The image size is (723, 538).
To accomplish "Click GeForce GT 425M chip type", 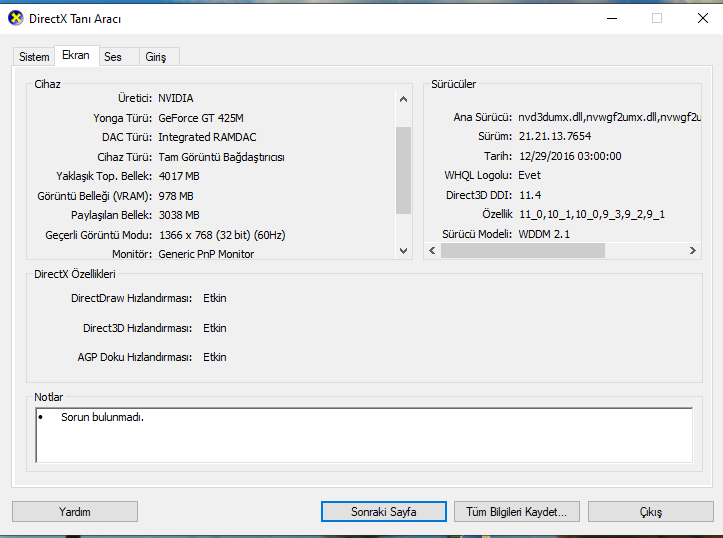I will (201, 118).
